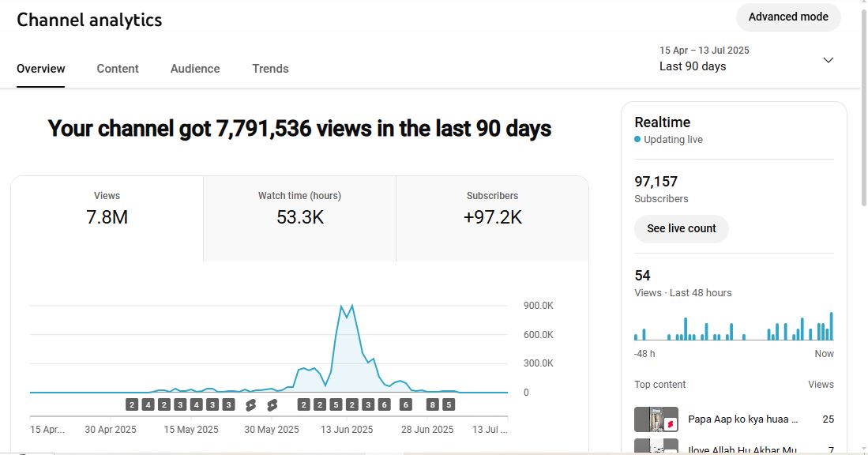Select the Watch time (hours) metric card
Viewport: 868px width, 455px height.
click(299, 219)
